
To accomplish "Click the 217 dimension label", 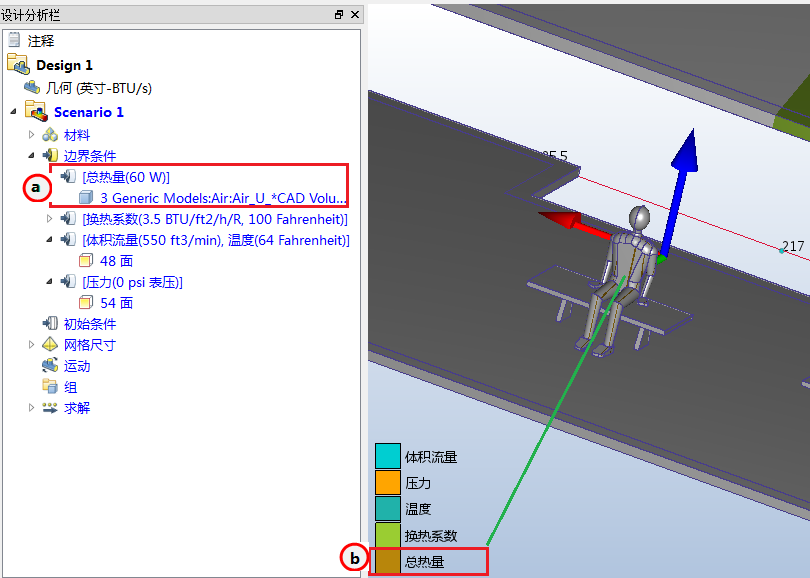I will point(793,246).
